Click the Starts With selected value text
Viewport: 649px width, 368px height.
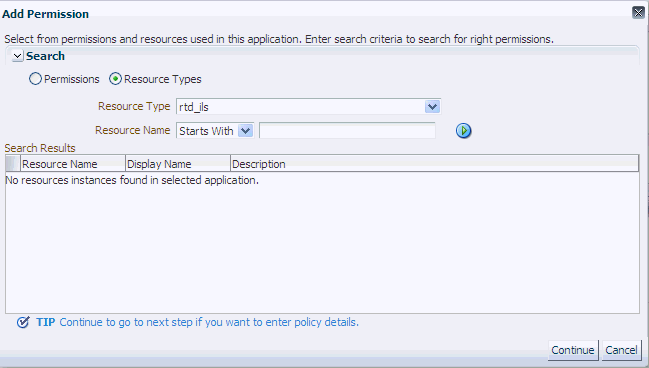point(206,131)
